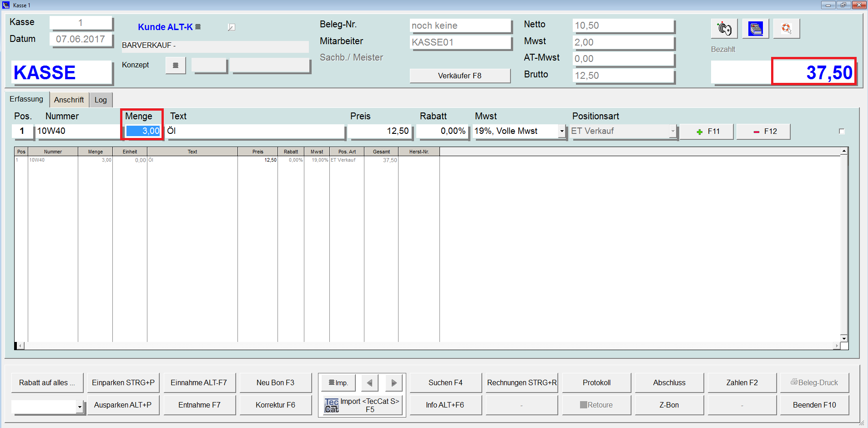
Task: Click Rabatt auf alles button
Action: click(47, 383)
